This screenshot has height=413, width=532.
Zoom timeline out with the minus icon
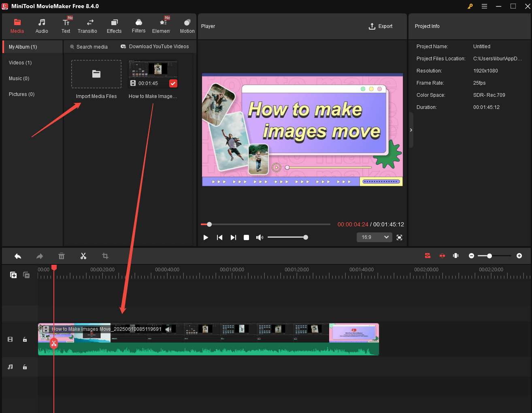point(471,255)
